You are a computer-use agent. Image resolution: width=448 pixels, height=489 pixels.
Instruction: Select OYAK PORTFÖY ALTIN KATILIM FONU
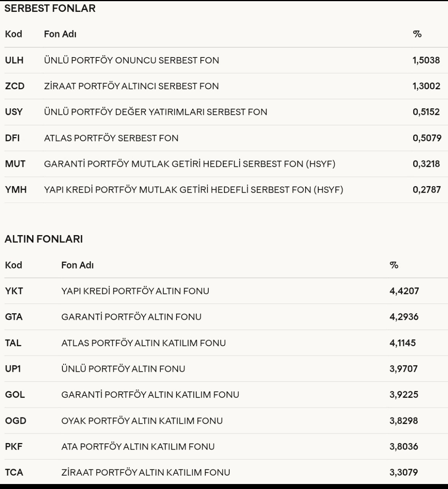coord(142,420)
